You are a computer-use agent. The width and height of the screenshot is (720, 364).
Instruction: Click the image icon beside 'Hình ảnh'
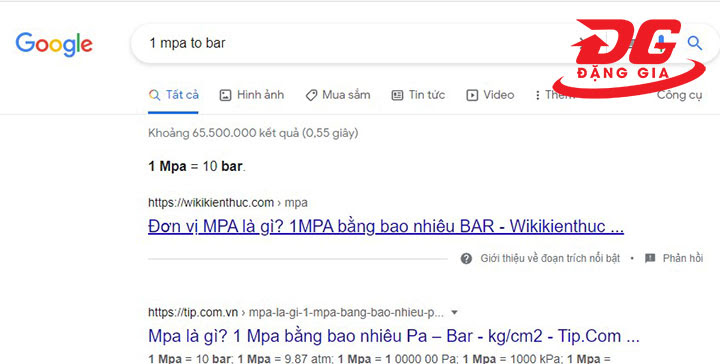[x=225, y=95]
